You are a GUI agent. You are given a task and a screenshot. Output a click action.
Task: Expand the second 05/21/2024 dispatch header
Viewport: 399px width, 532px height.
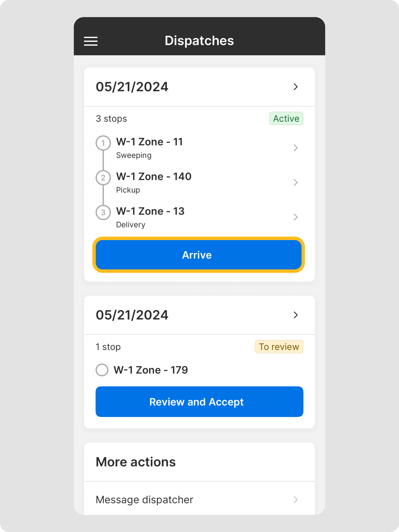coord(199,315)
